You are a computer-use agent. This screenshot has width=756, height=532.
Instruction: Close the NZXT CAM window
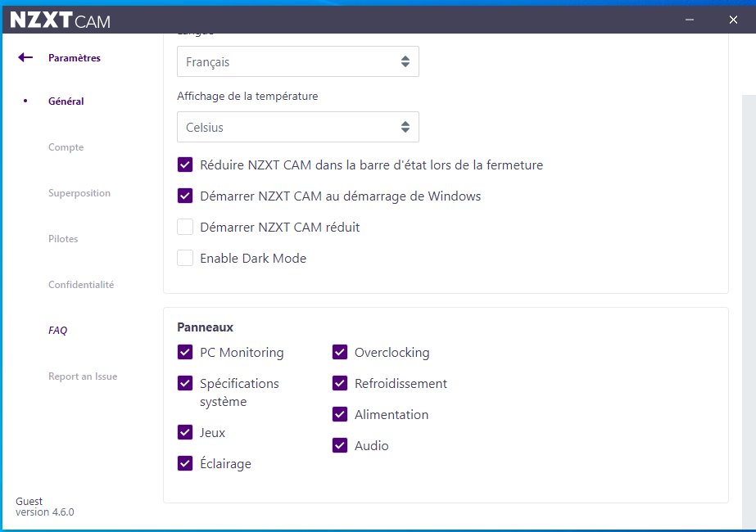pyautogui.click(x=733, y=20)
